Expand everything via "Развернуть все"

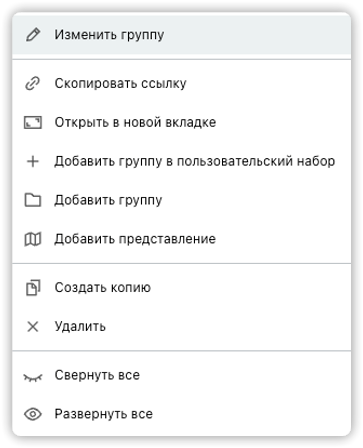(x=182, y=414)
